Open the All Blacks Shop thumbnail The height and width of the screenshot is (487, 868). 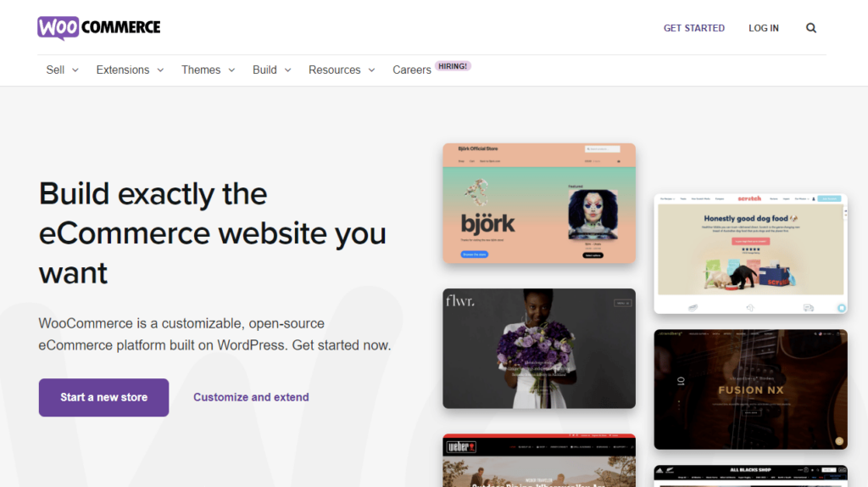point(751,476)
